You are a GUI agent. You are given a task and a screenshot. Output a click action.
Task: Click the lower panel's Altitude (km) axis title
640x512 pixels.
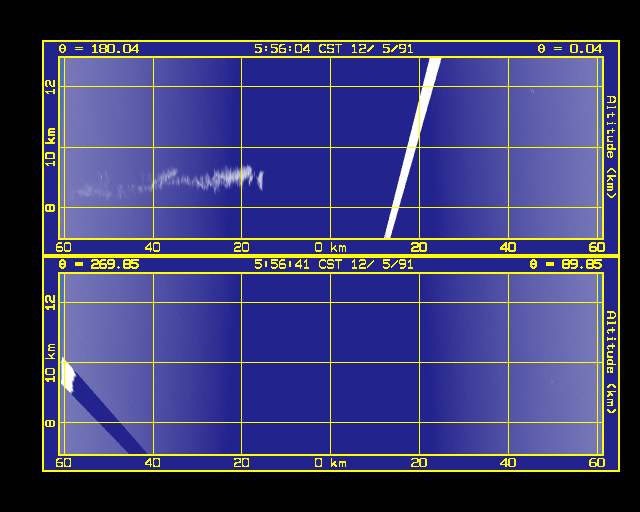pyautogui.click(x=611, y=362)
